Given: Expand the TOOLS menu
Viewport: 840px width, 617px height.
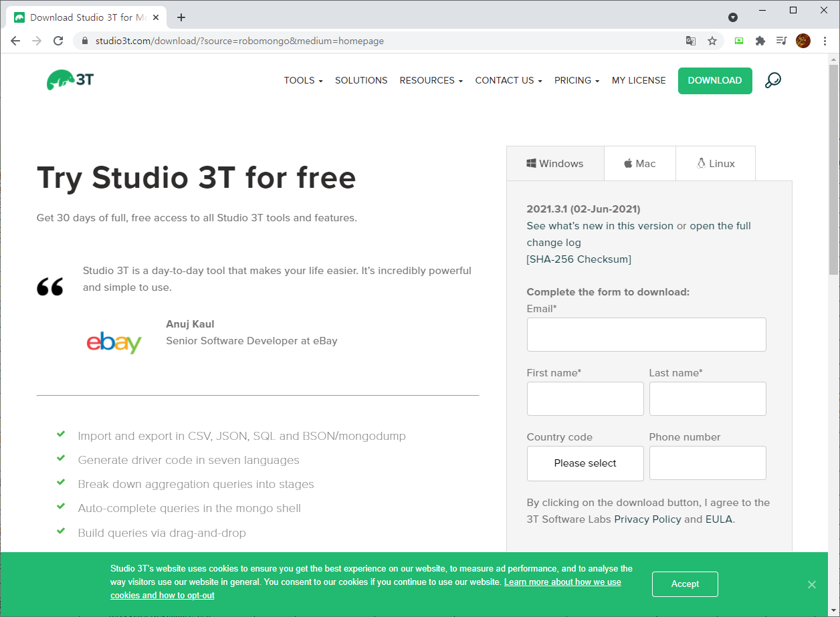Looking at the screenshot, I should pos(303,80).
